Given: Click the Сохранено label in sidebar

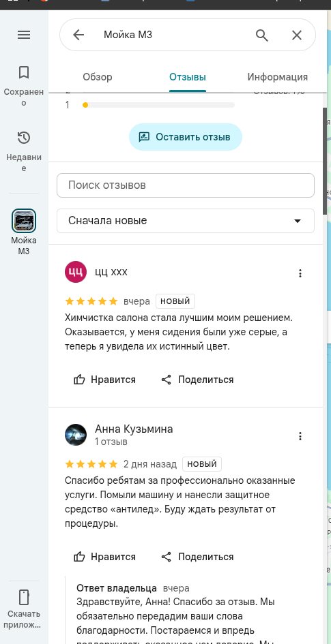Looking at the screenshot, I should [x=24, y=97].
